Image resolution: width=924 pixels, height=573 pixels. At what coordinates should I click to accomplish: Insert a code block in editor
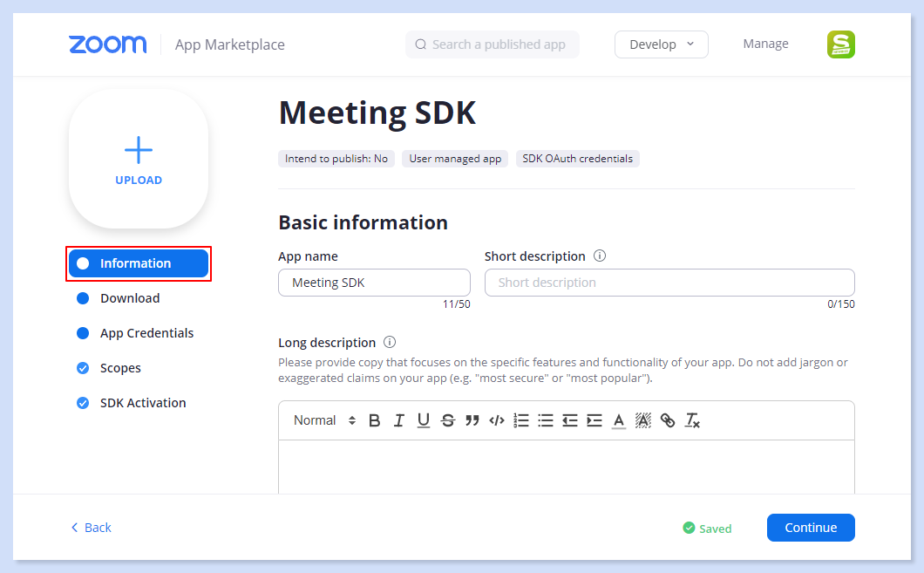(x=497, y=420)
